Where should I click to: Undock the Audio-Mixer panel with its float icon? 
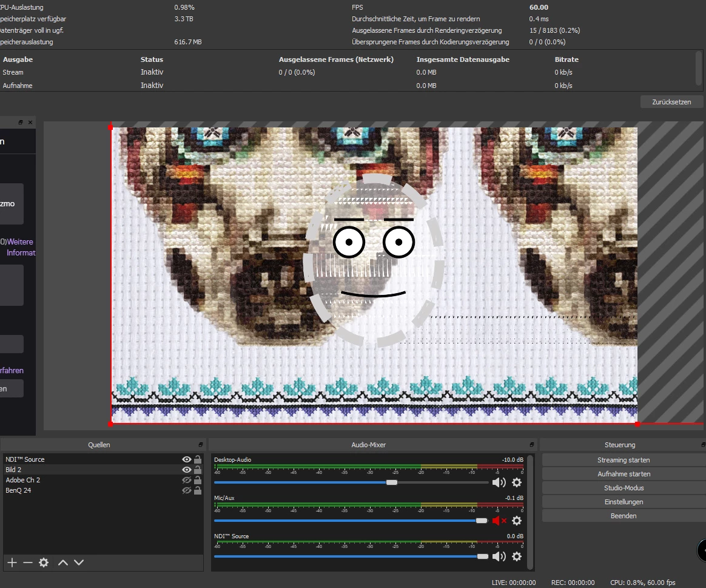532,445
